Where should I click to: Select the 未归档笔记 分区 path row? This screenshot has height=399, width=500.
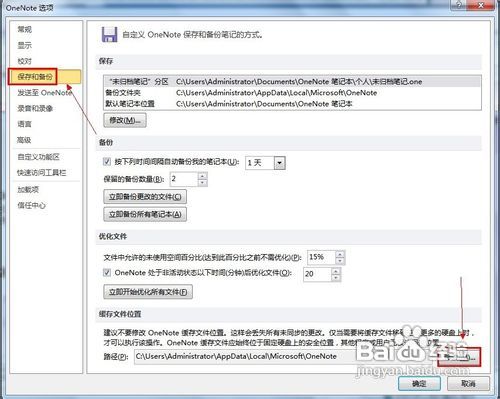[x=292, y=81]
